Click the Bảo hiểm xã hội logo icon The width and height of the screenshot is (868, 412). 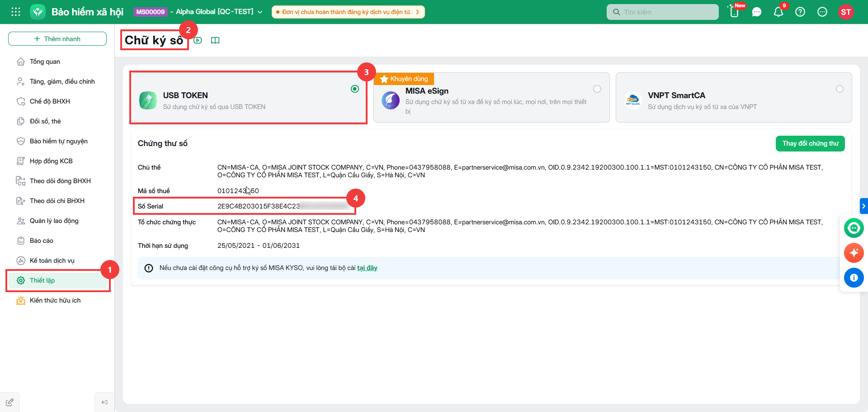pos(38,12)
